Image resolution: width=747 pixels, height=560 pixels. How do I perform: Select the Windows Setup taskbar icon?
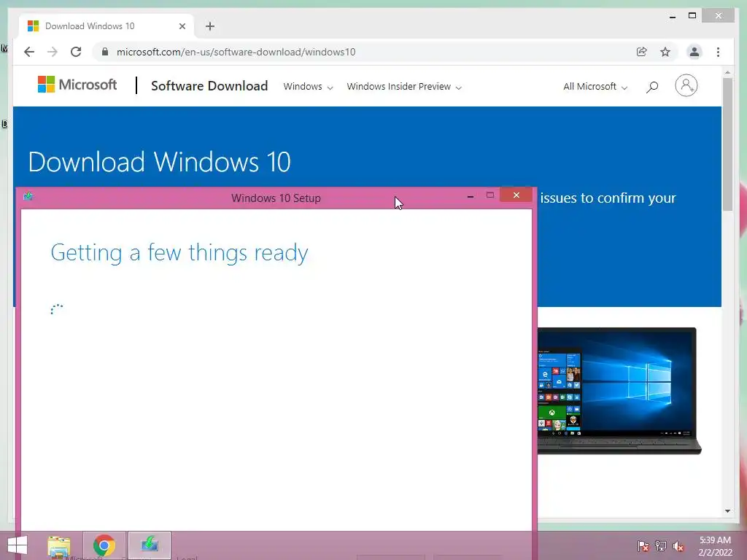(150, 545)
